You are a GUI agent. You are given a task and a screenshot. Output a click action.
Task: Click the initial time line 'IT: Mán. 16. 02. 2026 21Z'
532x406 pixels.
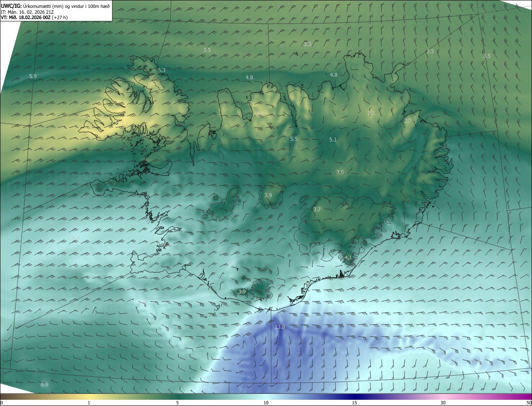pos(27,12)
